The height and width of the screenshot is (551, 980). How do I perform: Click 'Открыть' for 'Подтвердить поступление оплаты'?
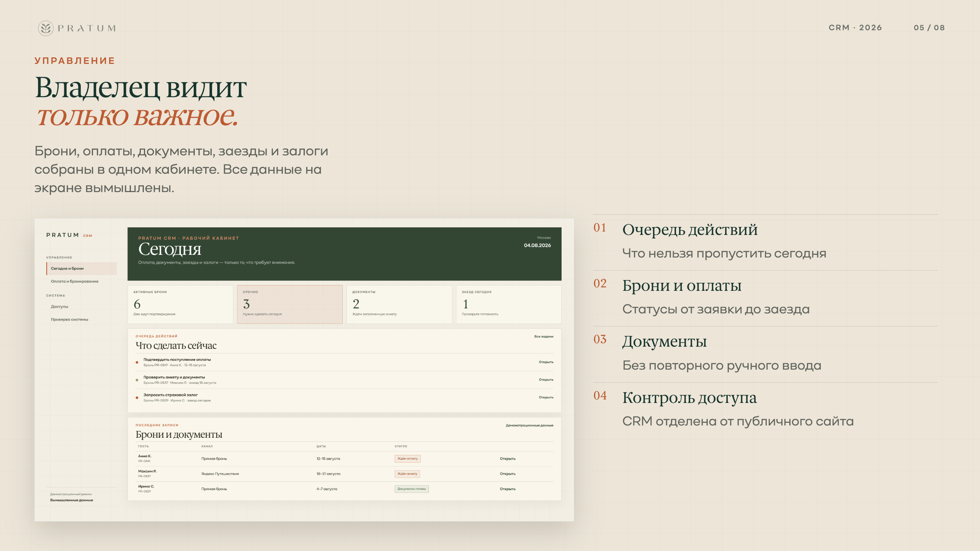click(546, 362)
